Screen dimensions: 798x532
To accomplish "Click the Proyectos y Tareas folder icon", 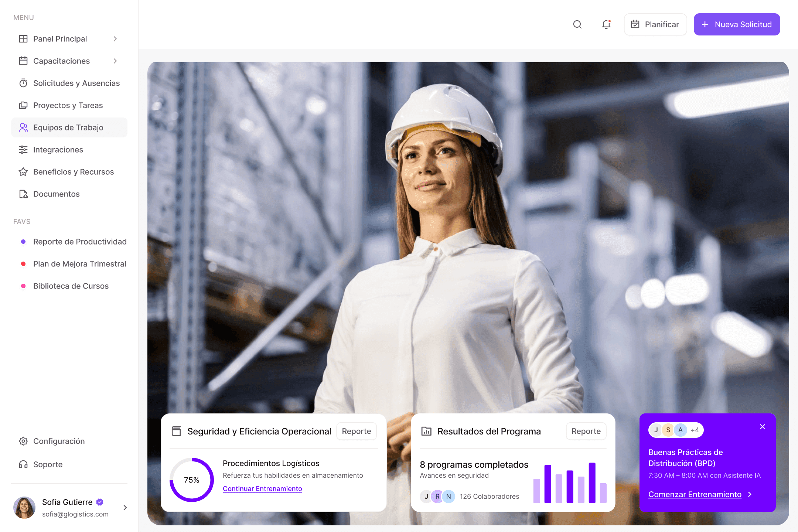I will [x=23, y=105].
